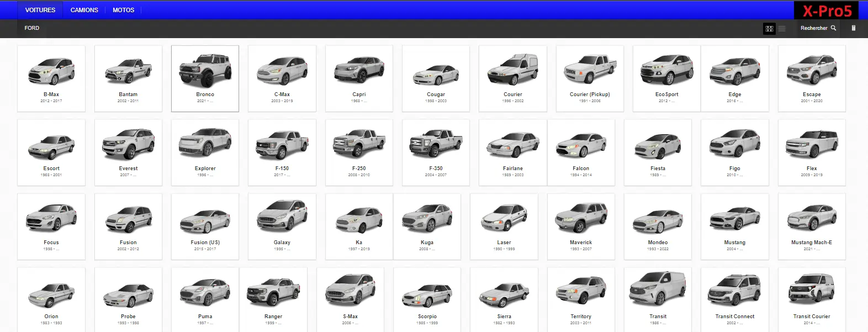Click the X-Pro5 logo

coord(827,10)
